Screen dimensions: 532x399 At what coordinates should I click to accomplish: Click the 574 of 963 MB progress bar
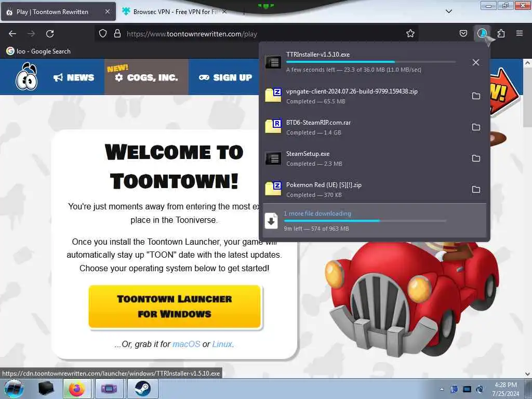pyautogui.click(x=365, y=221)
